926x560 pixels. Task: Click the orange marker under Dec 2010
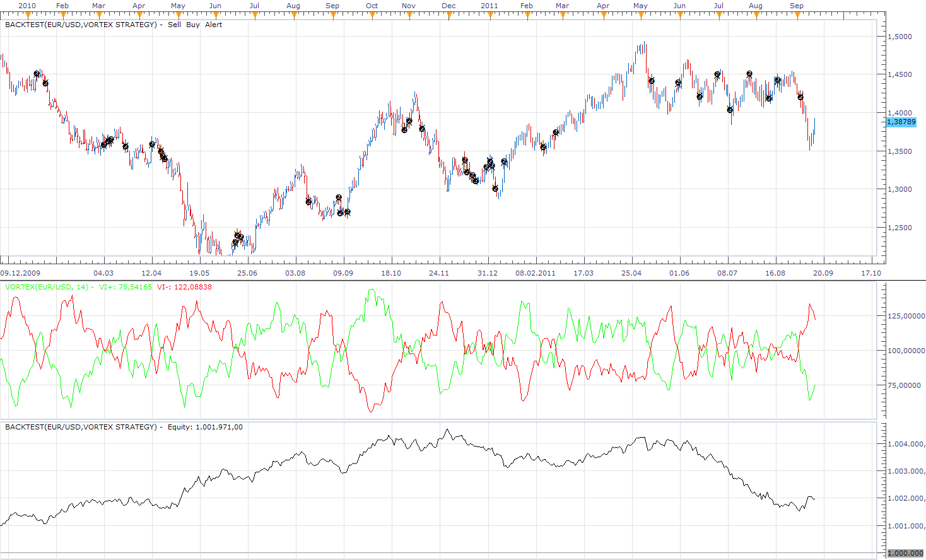click(x=449, y=15)
